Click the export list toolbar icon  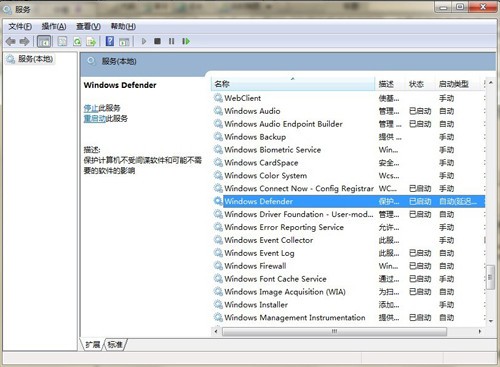coord(91,41)
